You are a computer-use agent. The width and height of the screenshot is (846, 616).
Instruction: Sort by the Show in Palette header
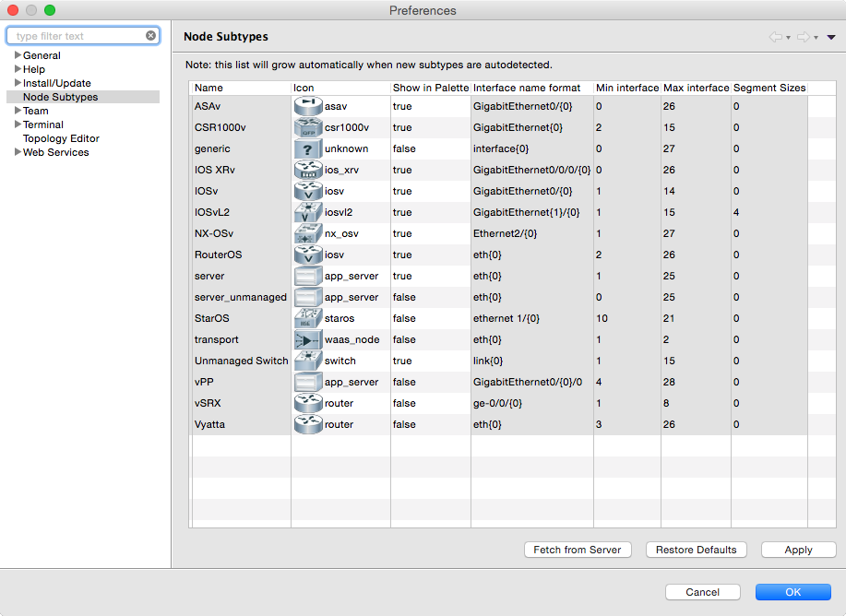pyautogui.click(x=431, y=88)
